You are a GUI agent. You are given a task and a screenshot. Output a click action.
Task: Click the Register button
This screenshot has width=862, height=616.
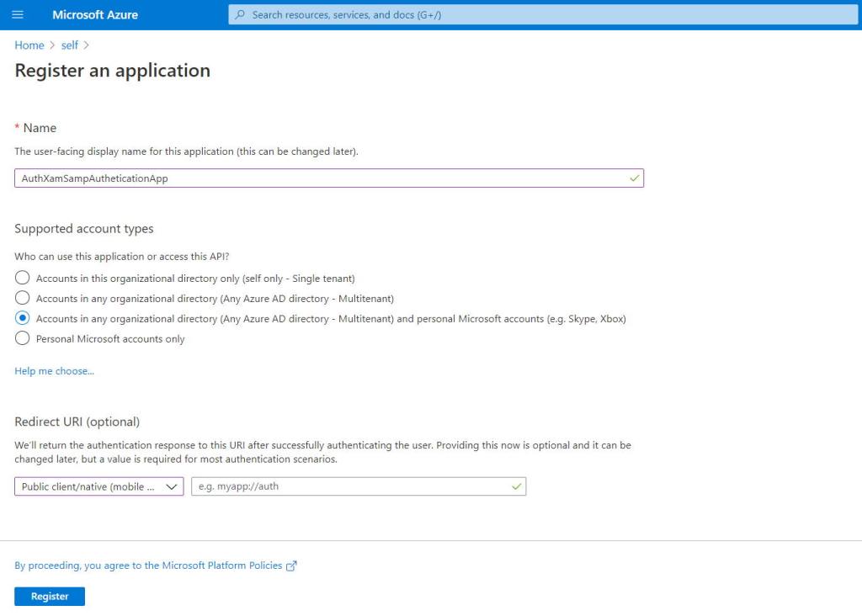point(49,596)
